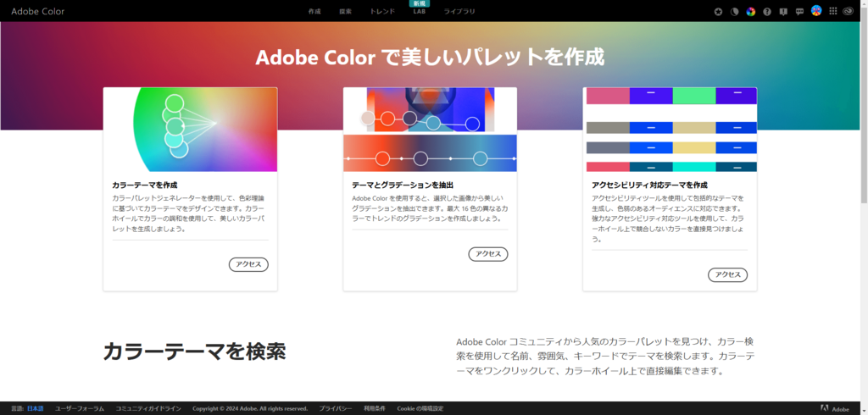Click the gradient extraction card thumbnail
Image resolution: width=868 pixels, height=415 pixels.
click(430, 130)
